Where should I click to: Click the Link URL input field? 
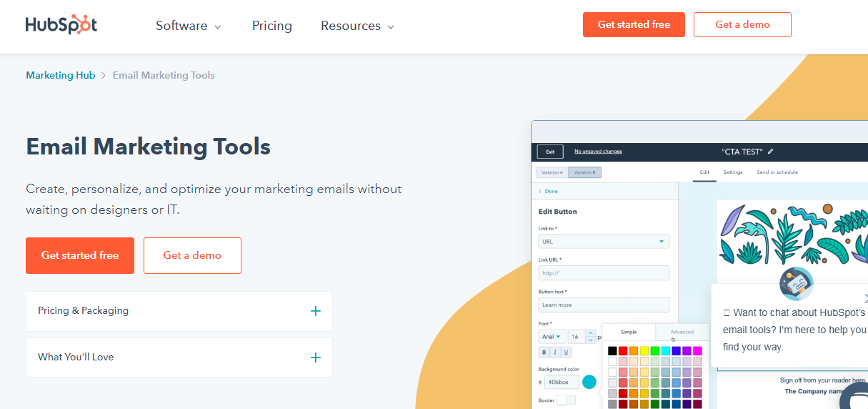(604, 273)
